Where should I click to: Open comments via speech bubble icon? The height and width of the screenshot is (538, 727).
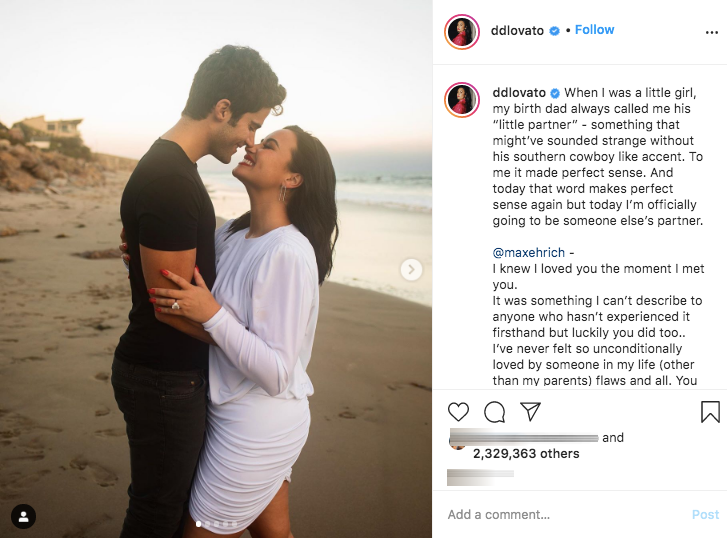494,412
